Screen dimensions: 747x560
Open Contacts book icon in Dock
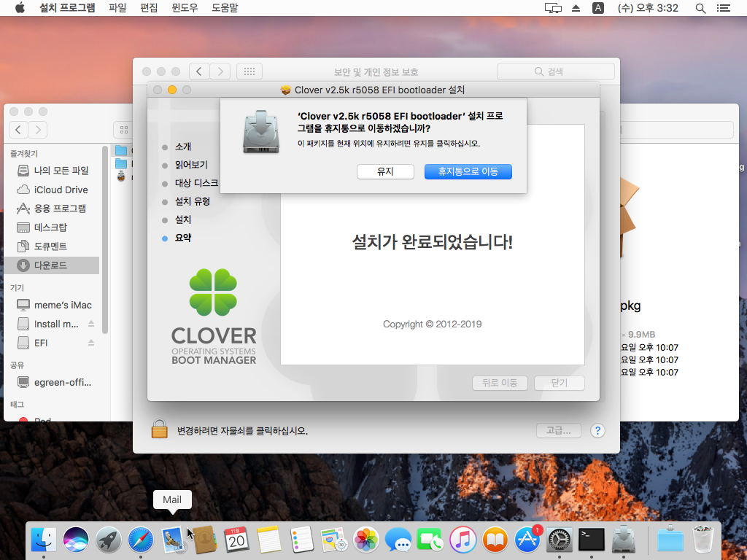coord(205,540)
